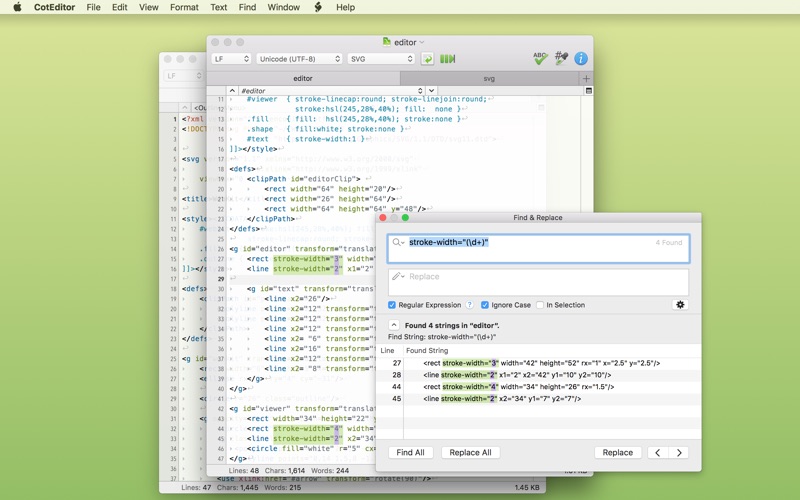This screenshot has height=500, width=800.
Task: Toggle the invisibles/column toolbar icon
Action: point(447,59)
